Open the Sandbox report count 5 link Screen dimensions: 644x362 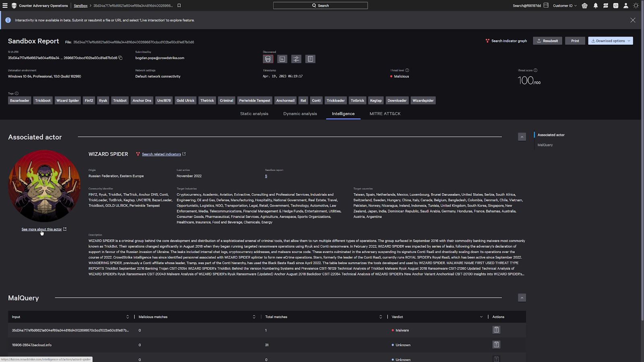coord(266,176)
